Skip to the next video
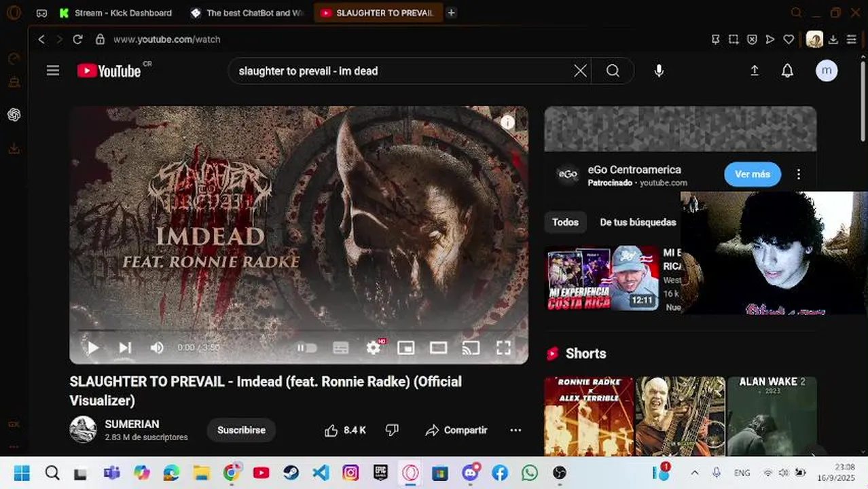Screen dimensions: 868x489 pos(125,348)
